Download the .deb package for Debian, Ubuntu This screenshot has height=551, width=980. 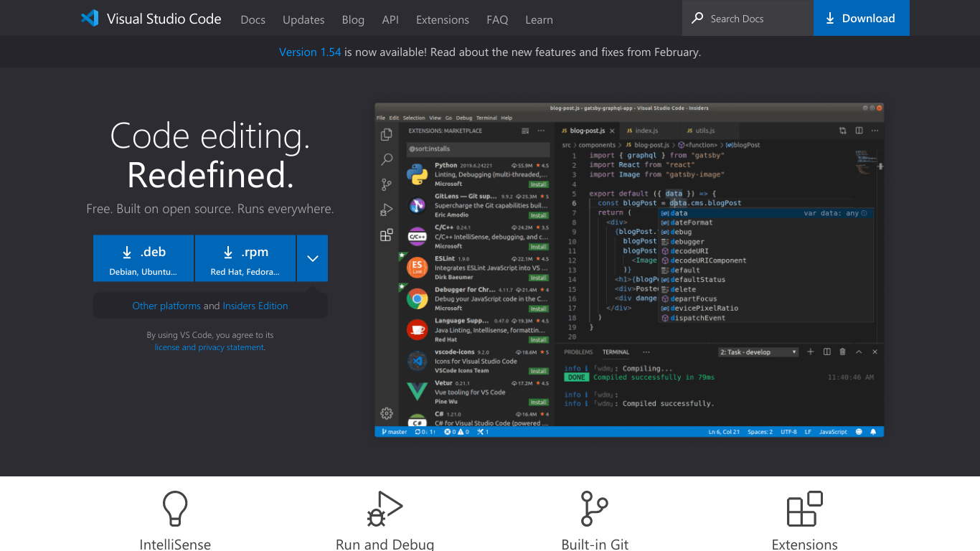click(143, 258)
